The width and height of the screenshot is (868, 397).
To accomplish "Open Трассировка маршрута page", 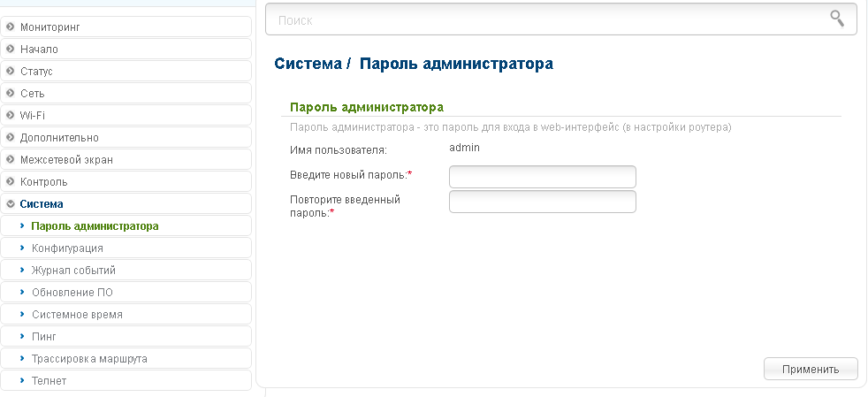I will (x=89, y=359).
